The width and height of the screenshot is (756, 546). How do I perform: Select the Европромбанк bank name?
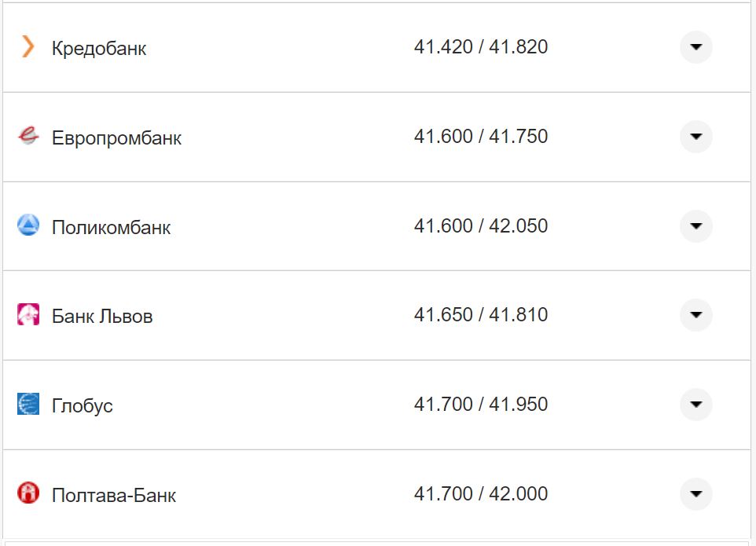(x=116, y=138)
